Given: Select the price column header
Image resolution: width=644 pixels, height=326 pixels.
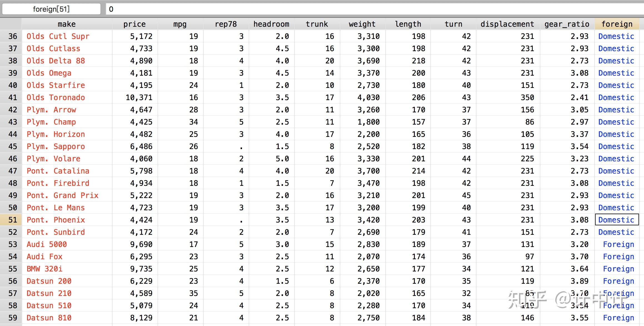Looking at the screenshot, I should pos(134,24).
